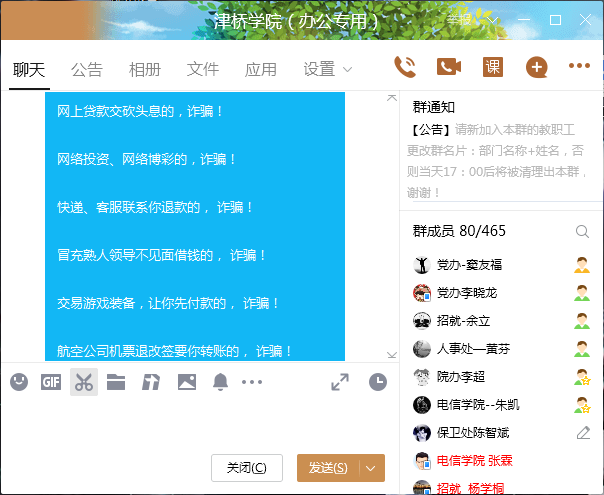Invite members with the plus bubble icon

pos(537,67)
